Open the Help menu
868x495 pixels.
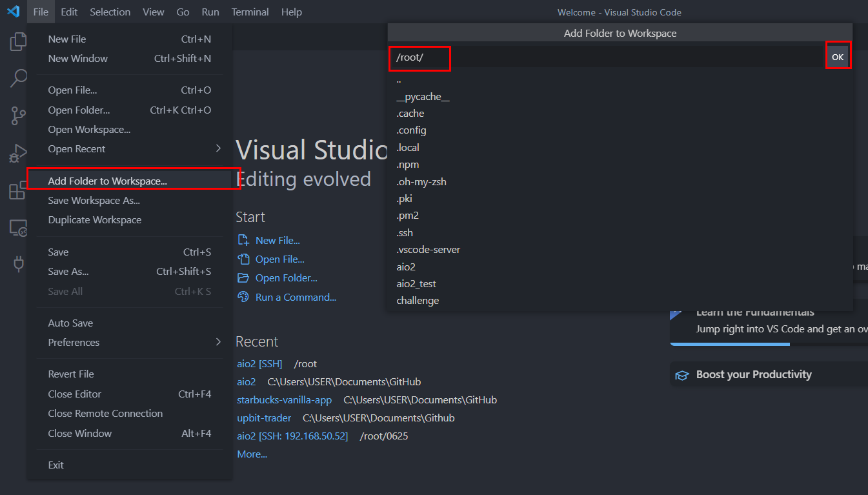(292, 12)
